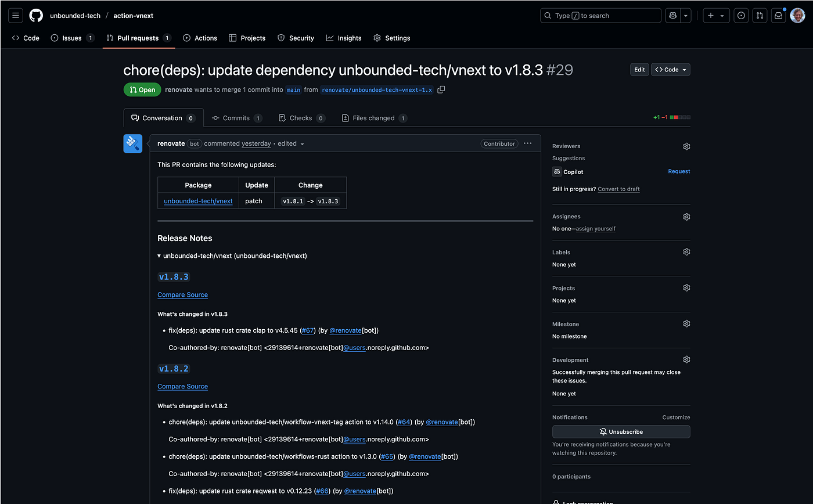
Task: Open the Milestone settings gear
Action: 686,323
